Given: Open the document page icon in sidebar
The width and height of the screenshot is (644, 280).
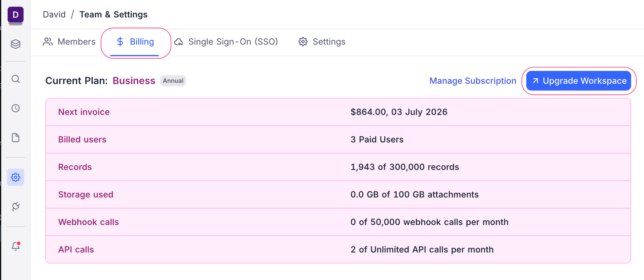Looking at the screenshot, I should tap(16, 138).
